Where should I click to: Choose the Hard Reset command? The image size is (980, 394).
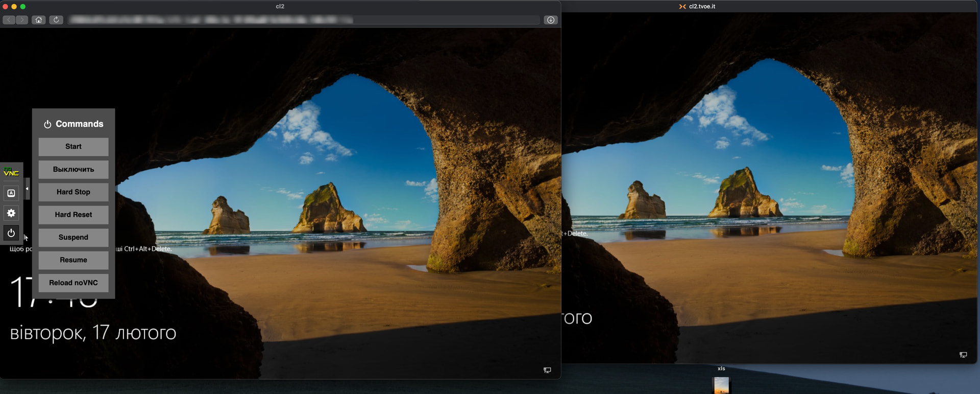tap(73, 215)
